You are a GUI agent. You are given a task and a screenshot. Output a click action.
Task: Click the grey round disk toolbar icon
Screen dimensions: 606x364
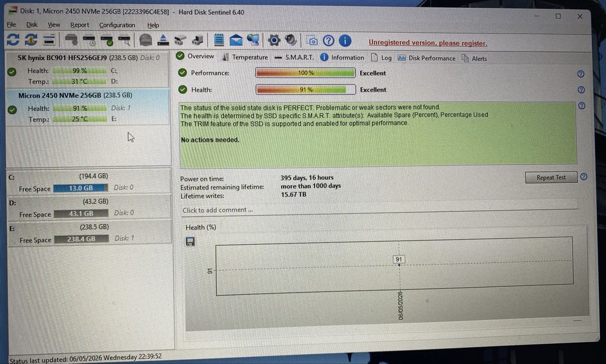[145, 40]
